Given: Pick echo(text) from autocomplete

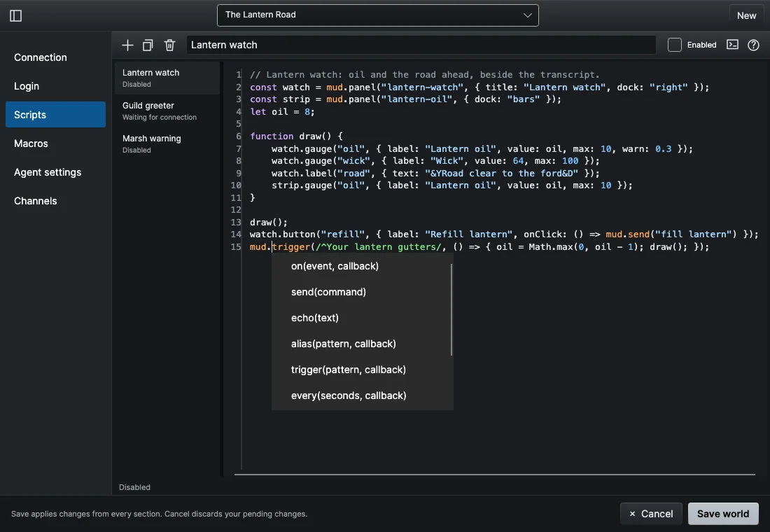Looking at the screenshot, I should [362, 318].
